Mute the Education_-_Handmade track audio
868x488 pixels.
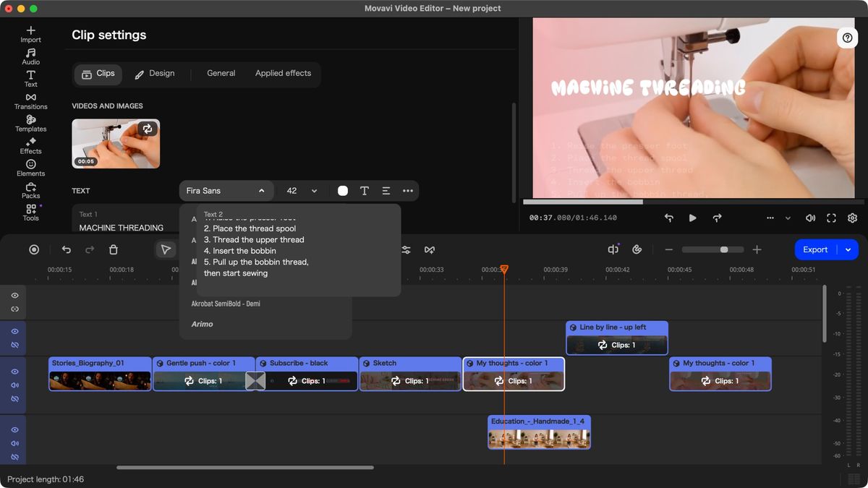tap(14, 443)
